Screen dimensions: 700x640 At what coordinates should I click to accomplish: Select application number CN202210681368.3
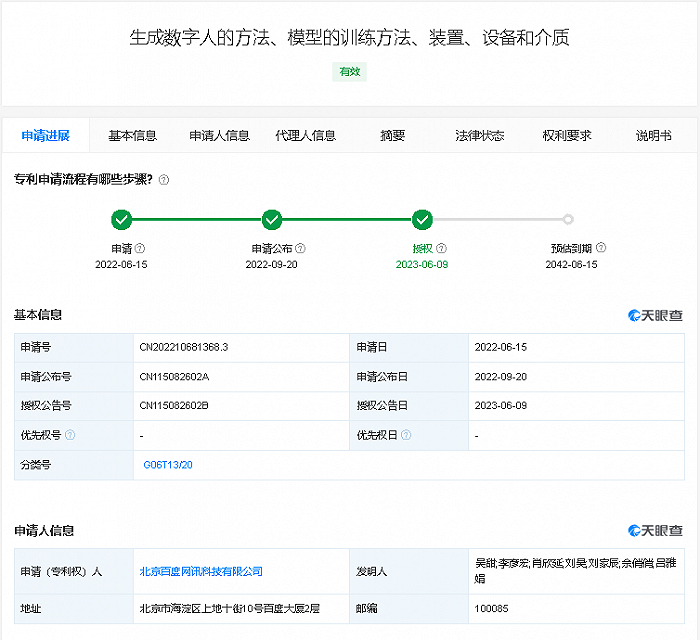coord(184,347)
